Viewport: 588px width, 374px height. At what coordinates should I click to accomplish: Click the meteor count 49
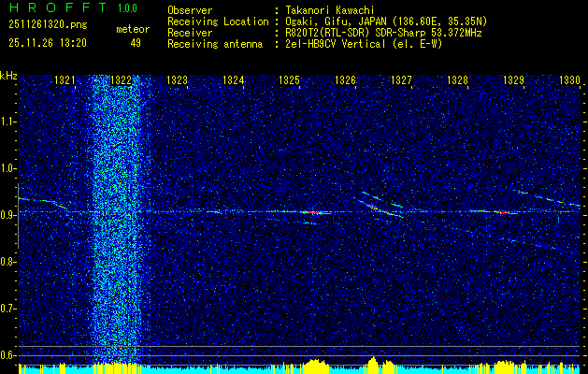click(x=136, y=43)
